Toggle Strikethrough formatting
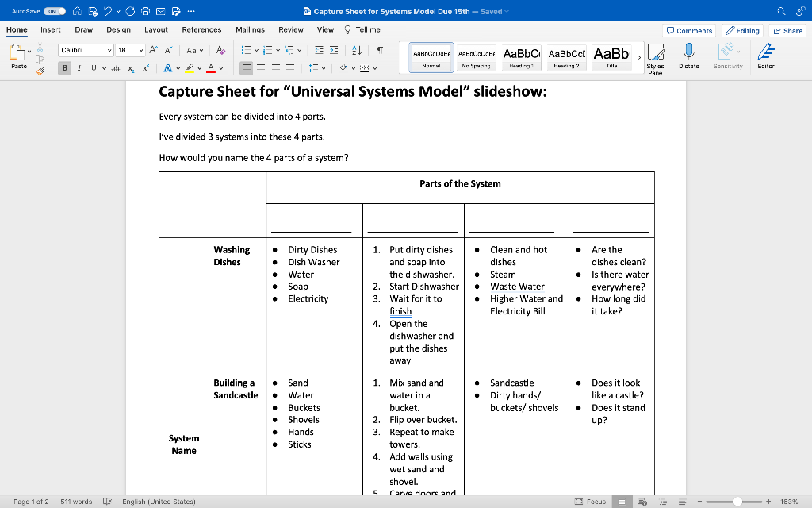812x508 pixels. coord(116,68)
